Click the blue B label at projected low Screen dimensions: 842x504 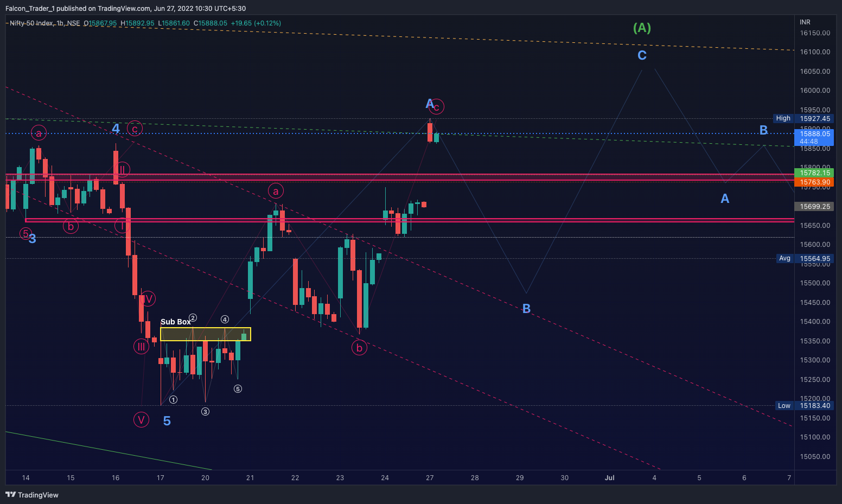coord(526,309)
